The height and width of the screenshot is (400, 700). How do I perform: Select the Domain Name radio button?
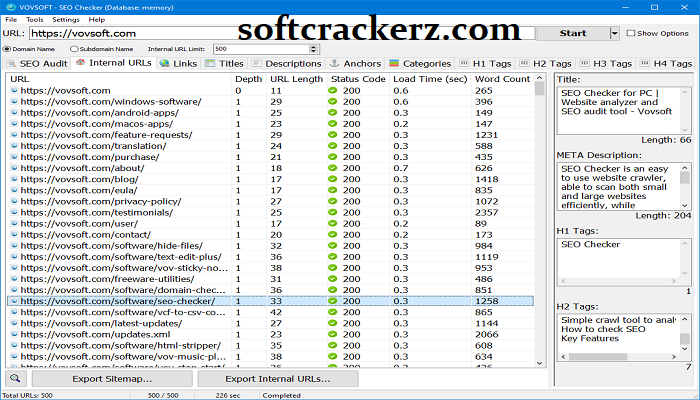pos(7,49)
